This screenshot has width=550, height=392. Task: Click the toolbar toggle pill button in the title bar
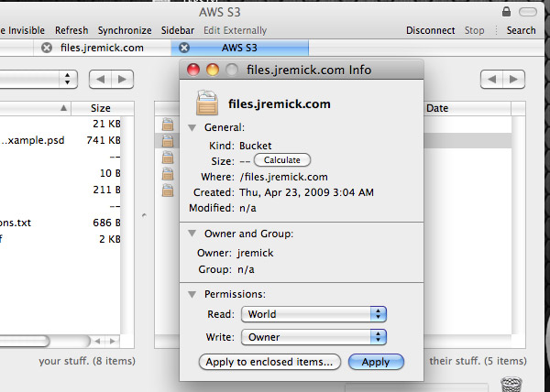pyautogui.click(x=528, y=12)
